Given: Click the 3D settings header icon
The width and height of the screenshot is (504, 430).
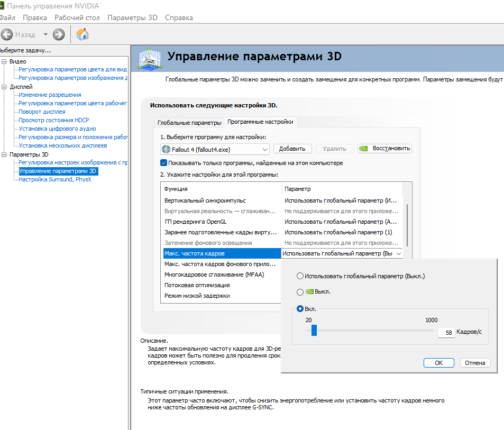Looking at the screenshot, I should 150,59.
